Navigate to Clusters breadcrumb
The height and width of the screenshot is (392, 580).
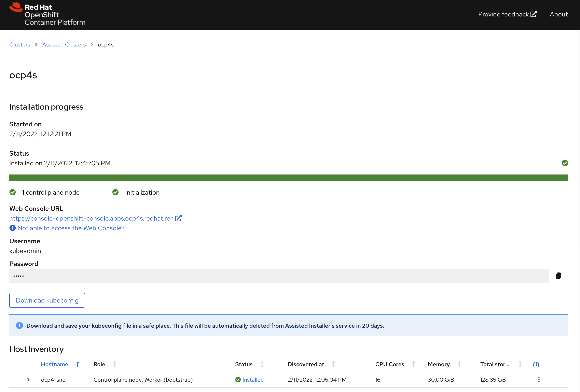point(20,44)
